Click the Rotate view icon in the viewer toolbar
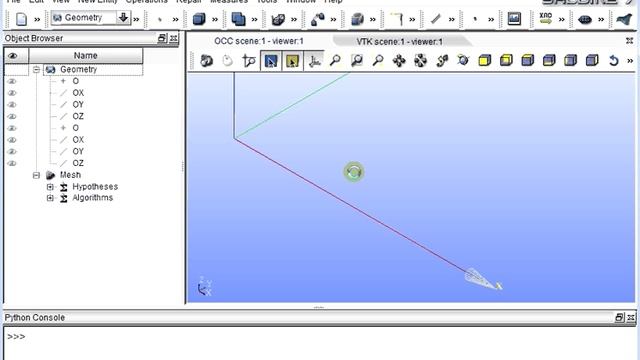This screenshot has height=360, width=640. pos(463,61)
